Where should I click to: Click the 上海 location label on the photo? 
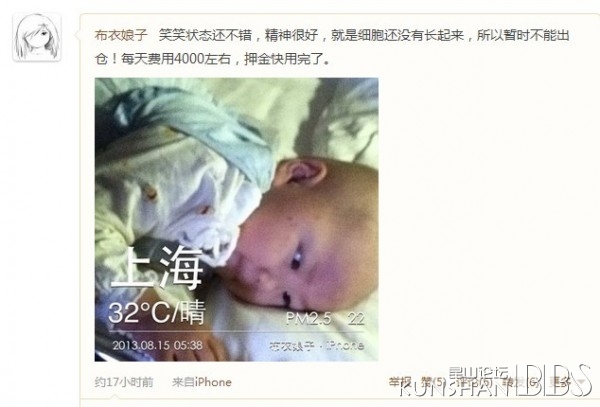[157, 267]
